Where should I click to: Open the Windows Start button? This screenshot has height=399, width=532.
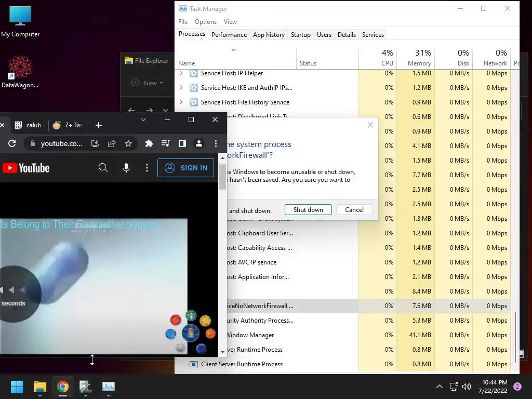(17, 387)
